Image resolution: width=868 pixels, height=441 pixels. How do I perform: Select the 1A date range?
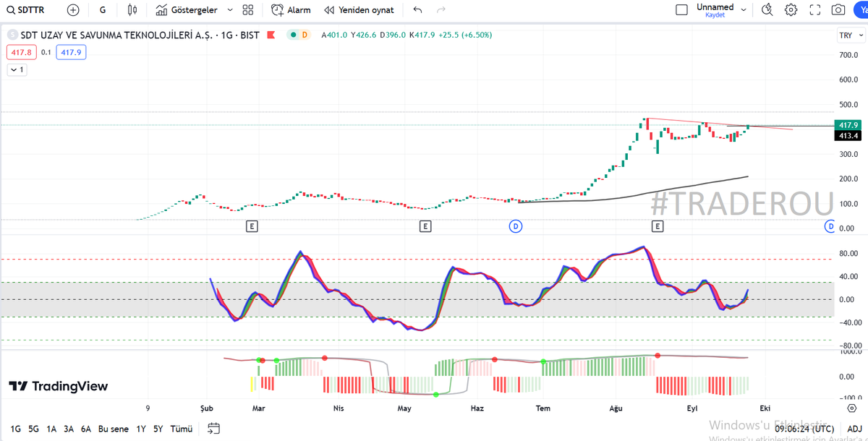51,429
